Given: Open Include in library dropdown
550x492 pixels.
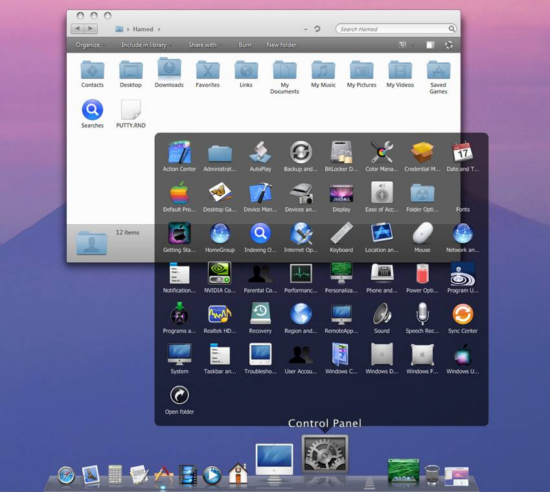Looking at the screenshot, I should [x=146, y=45].
